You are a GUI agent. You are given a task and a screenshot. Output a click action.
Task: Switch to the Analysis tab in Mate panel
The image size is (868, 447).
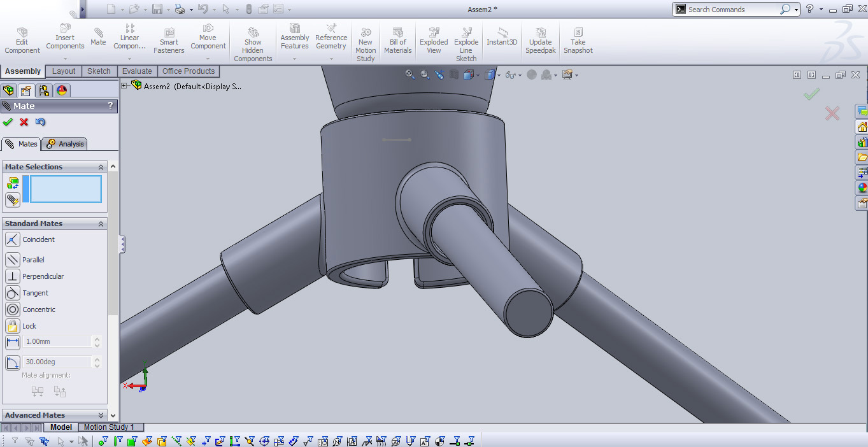(x=65, y=144)
